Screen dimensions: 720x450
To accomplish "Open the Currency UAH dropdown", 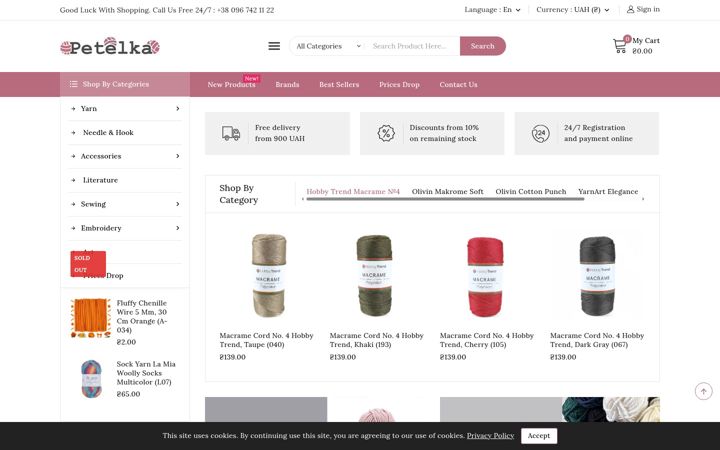I will click(x=573, y=9).
